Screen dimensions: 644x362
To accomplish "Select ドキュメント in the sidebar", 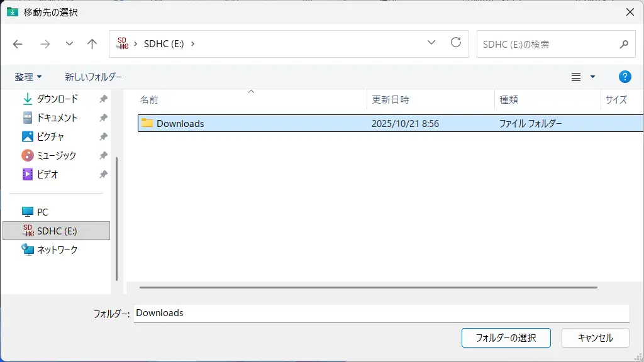I will coord(57,118).
